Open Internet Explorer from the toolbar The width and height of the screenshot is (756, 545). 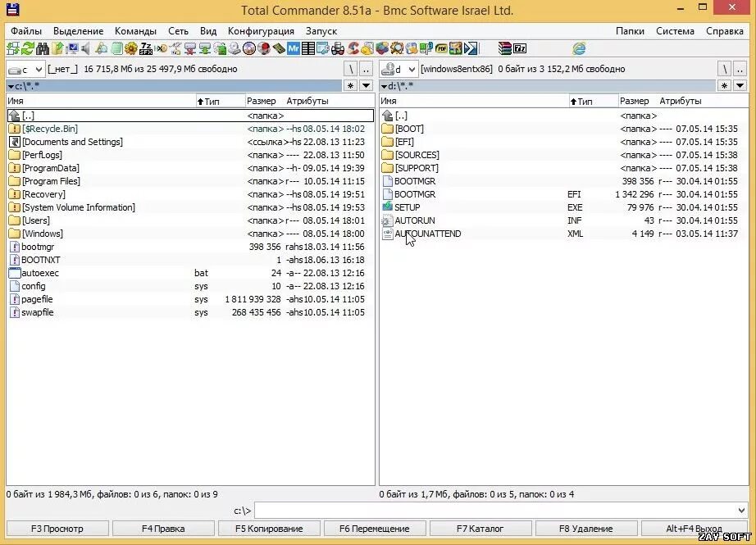pos(579,48)
